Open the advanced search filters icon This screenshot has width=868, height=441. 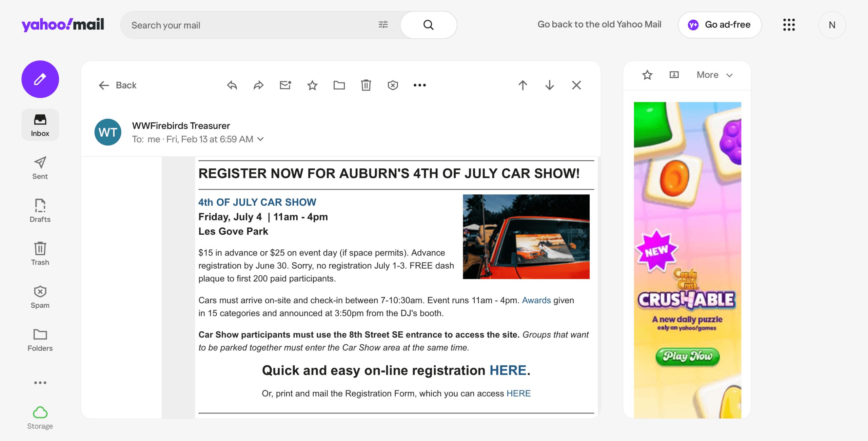point(383,25)
